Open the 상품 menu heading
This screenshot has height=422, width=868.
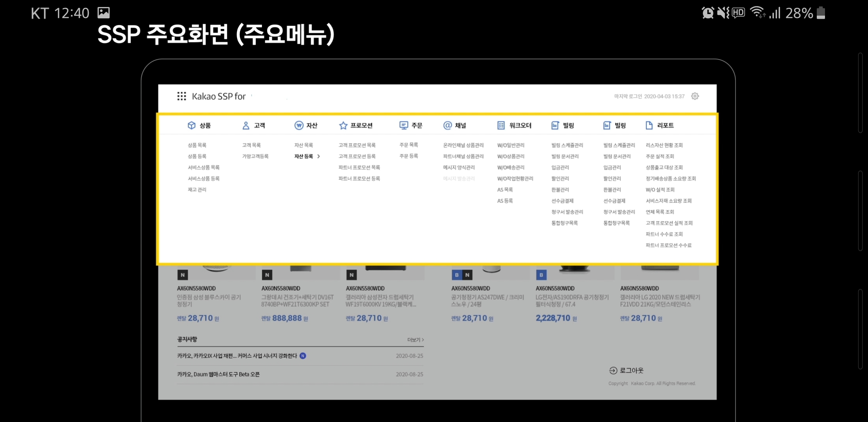pos(205,125)
